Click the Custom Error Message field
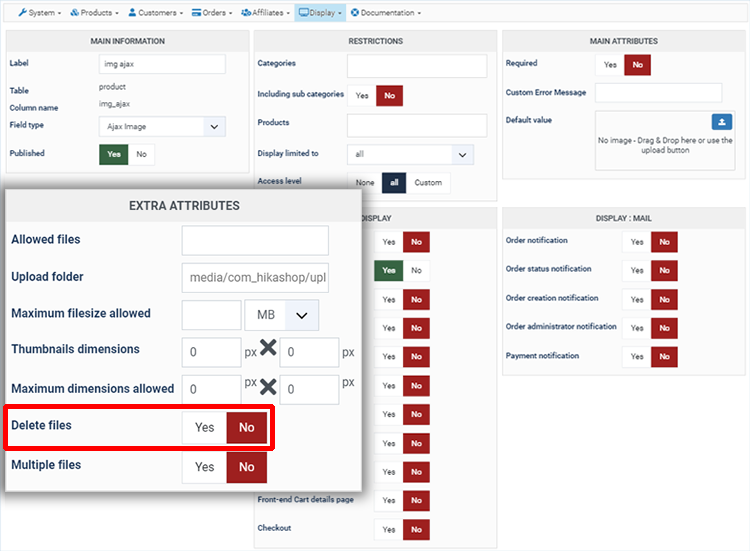The height and width of the screenshot is (551, 750). coord(659,93)
